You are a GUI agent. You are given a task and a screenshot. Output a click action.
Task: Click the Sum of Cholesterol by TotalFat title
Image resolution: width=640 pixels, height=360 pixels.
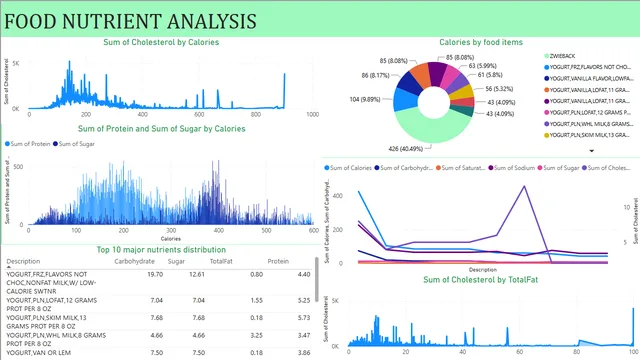(480, 280)
